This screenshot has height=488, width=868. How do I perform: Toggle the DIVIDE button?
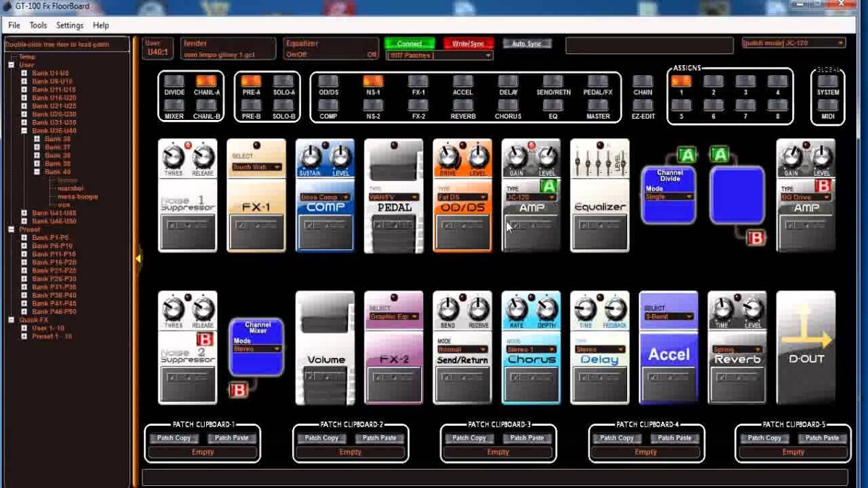[x=174, y=81]
